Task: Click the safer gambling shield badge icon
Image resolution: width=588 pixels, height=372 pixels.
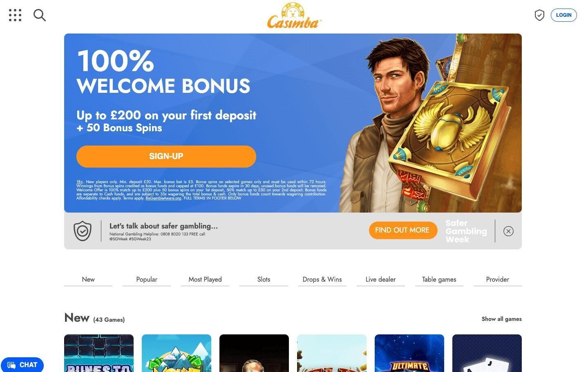Action: (x=83, y=231)
